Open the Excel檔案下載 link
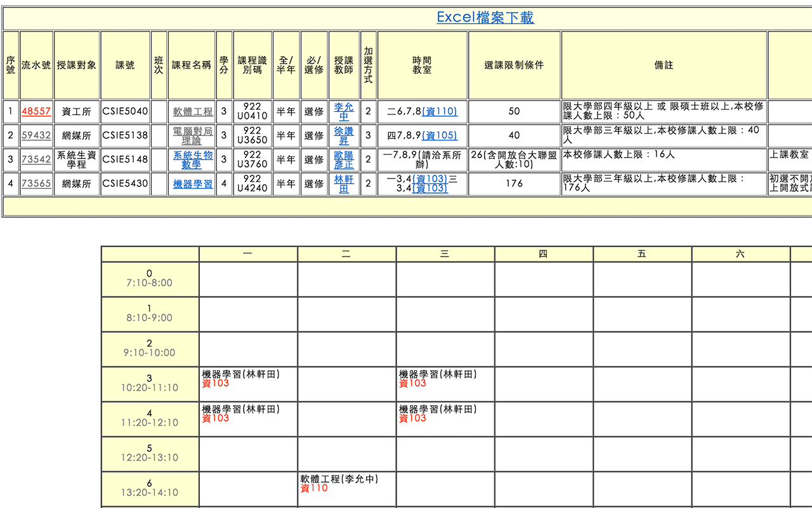812x508 pixels. point(485,18)
